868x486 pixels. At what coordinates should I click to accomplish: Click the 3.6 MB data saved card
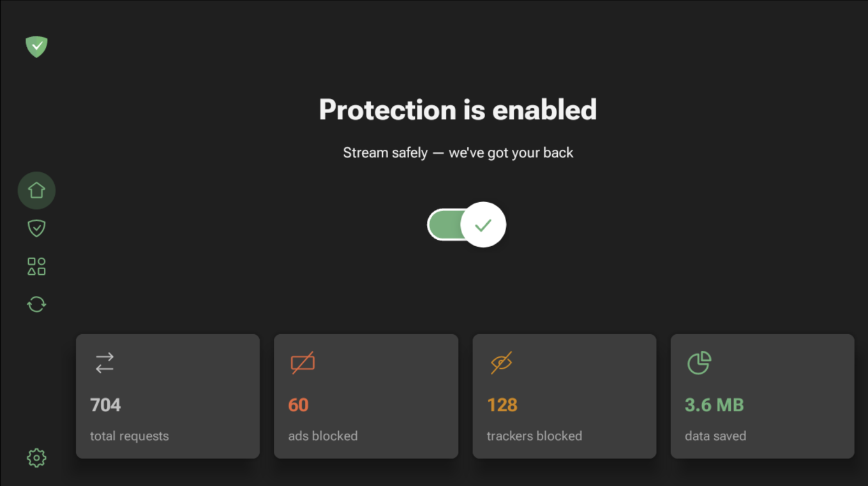tap(762, 396)
